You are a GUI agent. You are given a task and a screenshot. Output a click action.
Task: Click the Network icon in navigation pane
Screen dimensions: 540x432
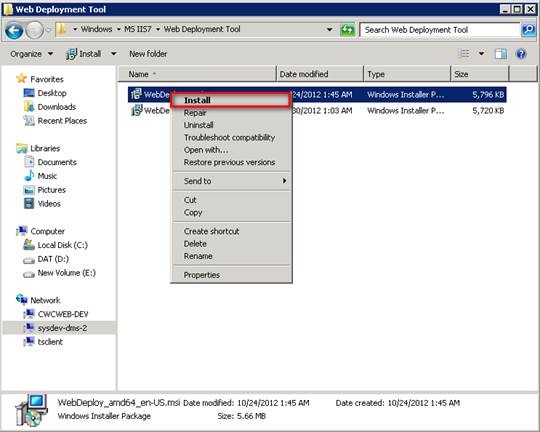(x=22, y=300)
